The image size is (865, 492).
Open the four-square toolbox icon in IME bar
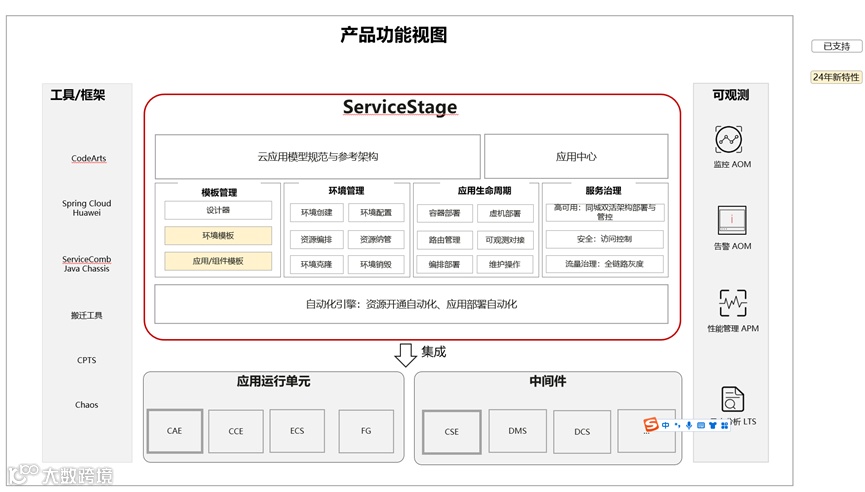(x=724, y=425)
